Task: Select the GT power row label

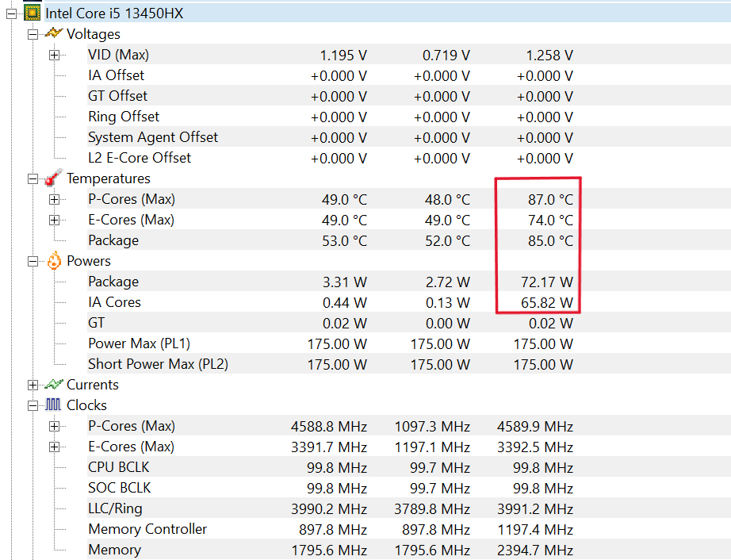Action: point(97,323)
